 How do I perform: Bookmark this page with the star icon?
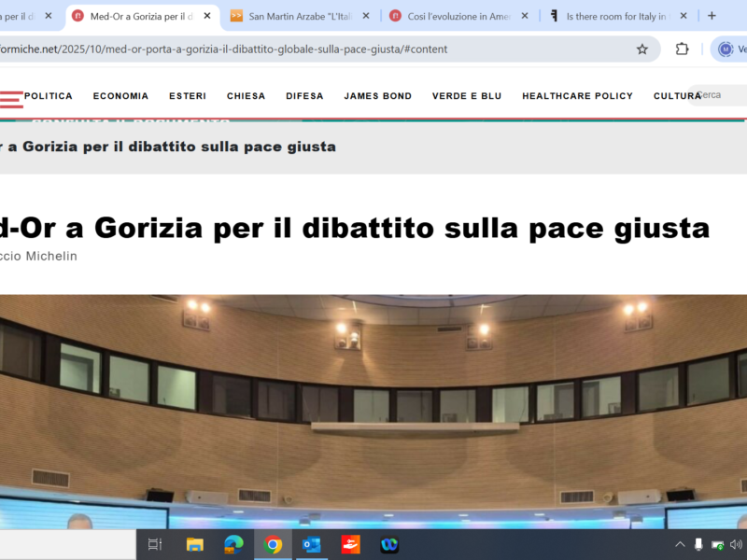(642, 49)
